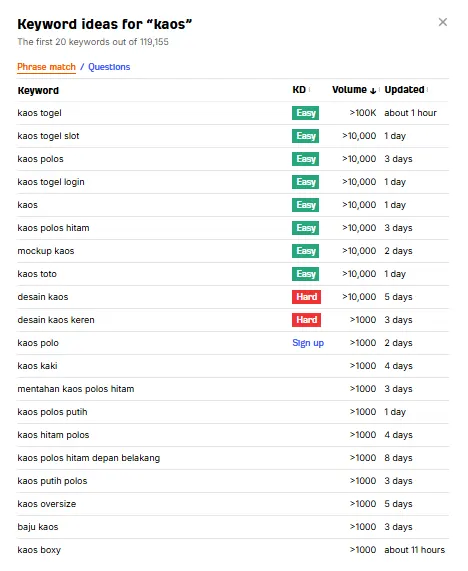Select keyword 'kaos togel slot'
468x571 pixels.
(48, 136)
